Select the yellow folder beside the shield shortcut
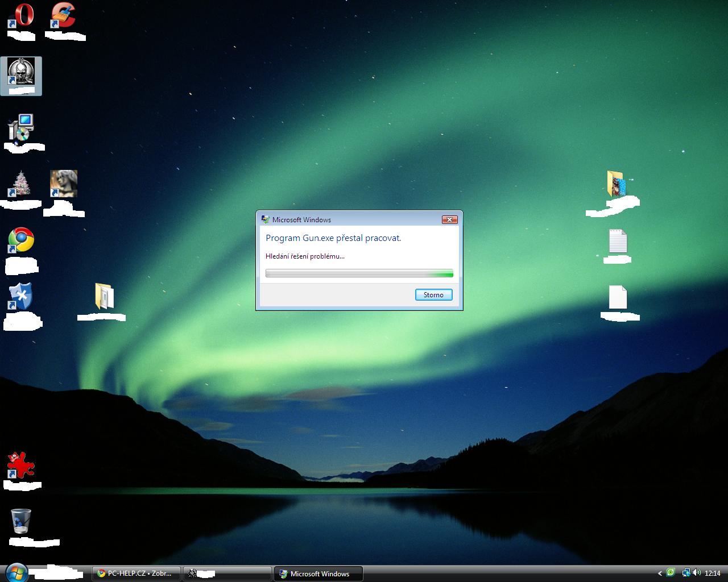The image size is (728, 582). (104, 296)
